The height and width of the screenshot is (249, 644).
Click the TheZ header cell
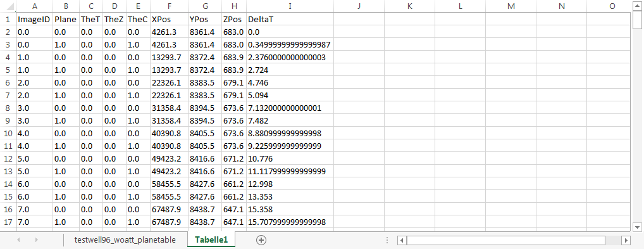click(115, 20)
